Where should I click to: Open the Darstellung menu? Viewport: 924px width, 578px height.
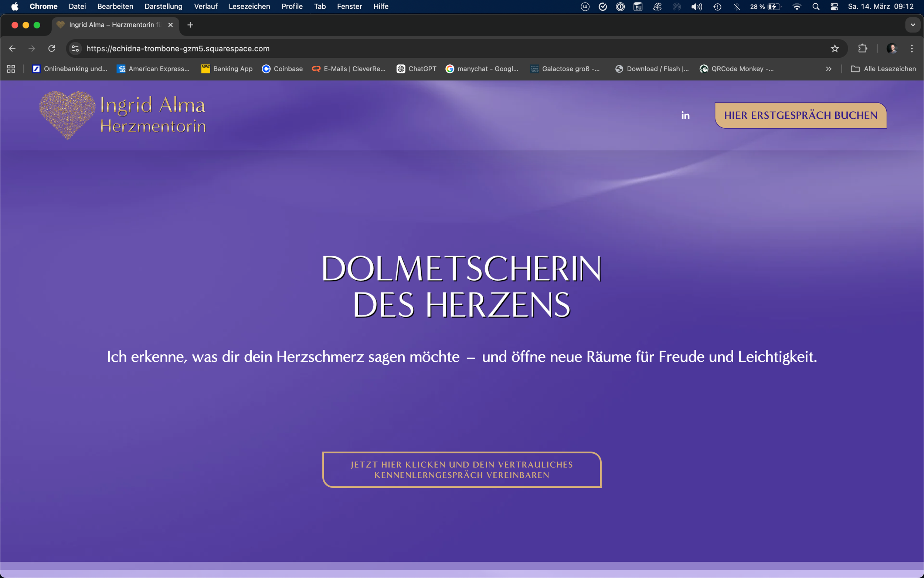(163, 7)
